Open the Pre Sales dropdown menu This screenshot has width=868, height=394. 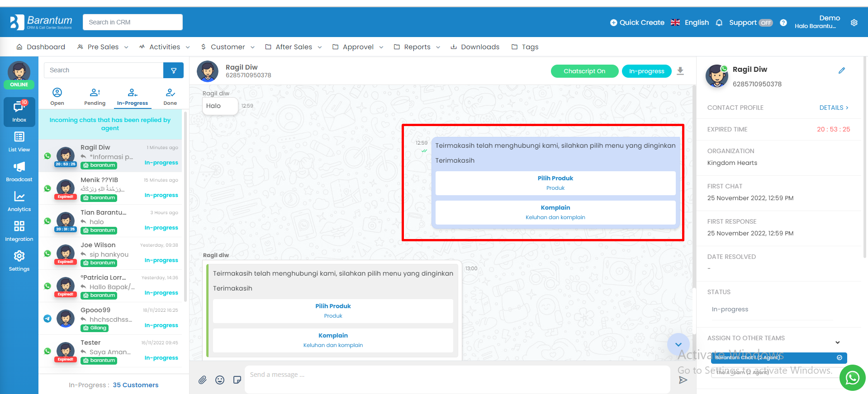pos(103,47)
